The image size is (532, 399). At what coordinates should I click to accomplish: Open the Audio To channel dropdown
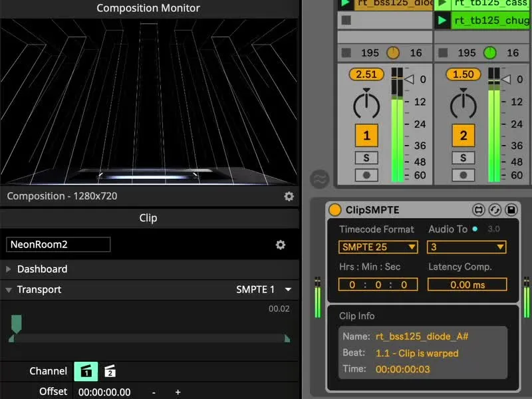click(466, 247)
